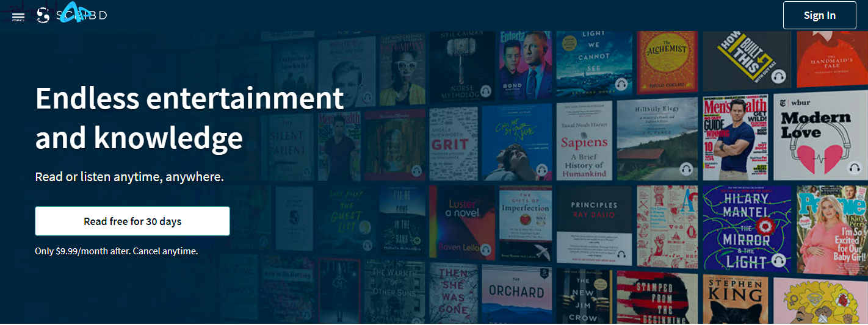Viewport: 868px width, 325px height.
Task: Click headphones badge on Principles cover
Action: (621, 254)
